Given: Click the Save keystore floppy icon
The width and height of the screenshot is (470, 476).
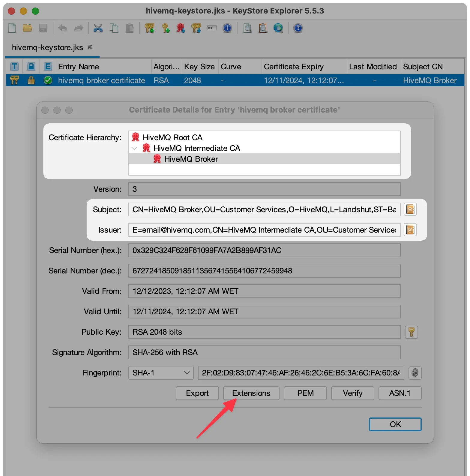Looking at the screenshot, I should [43, 28].
